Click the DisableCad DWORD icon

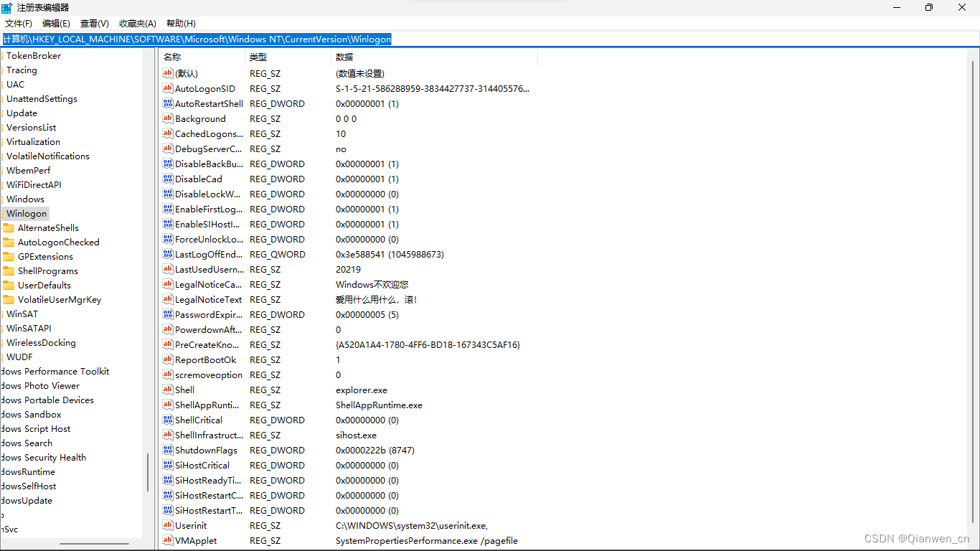tap(168, 179)
